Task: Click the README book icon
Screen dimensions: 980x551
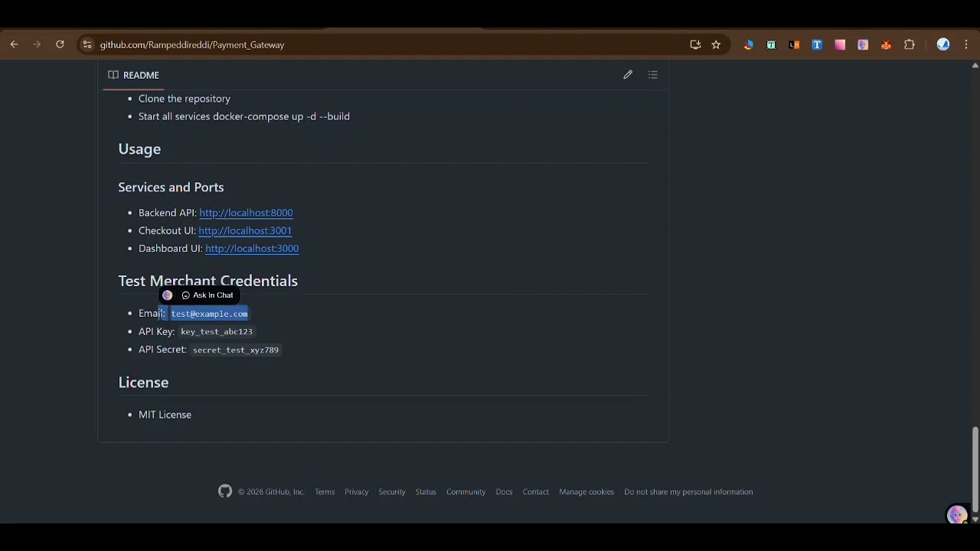Action: coord(113,75)
